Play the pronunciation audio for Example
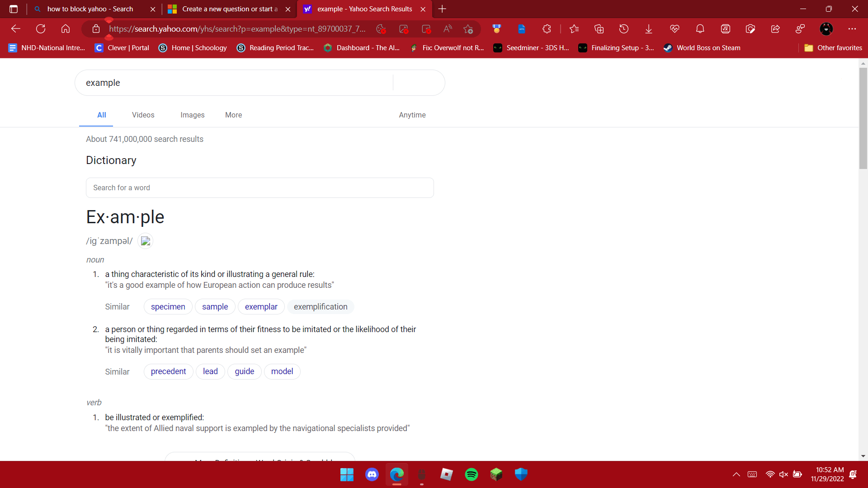Screen dimensions: 868x488 [x=145, y=241]
